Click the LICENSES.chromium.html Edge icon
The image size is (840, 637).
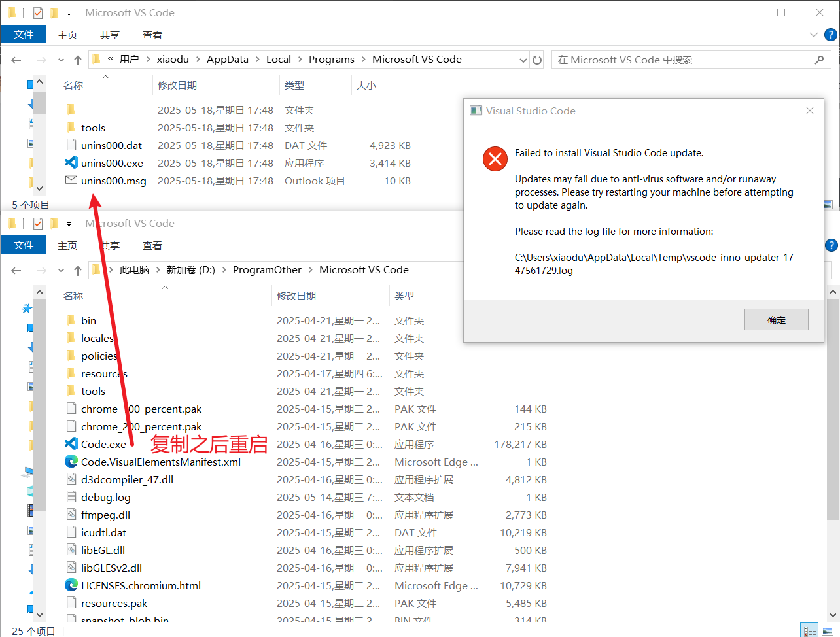tap(71, 585)
